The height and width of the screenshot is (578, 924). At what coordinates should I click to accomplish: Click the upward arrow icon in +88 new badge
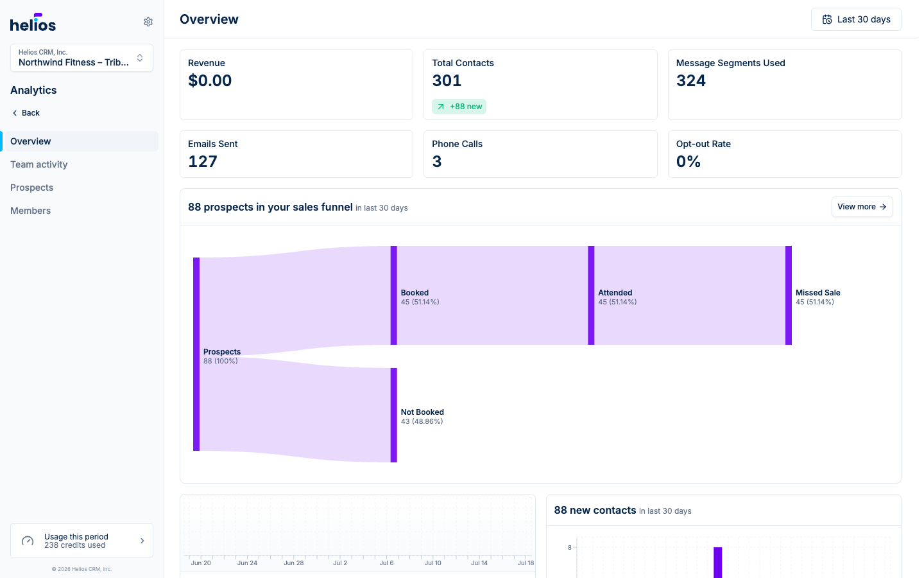[441, 107]
